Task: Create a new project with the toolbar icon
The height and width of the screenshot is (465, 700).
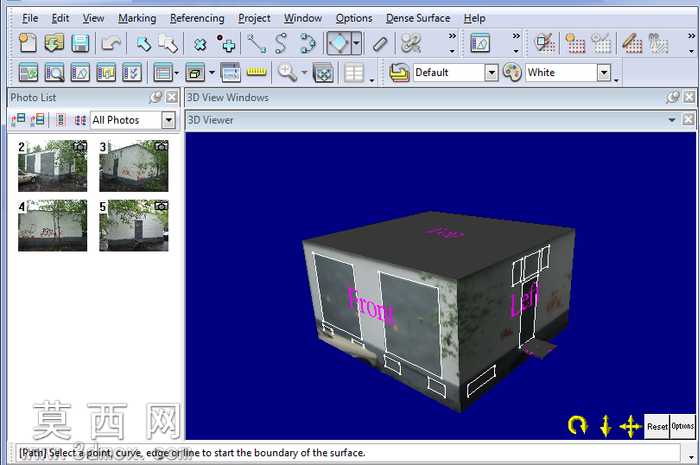Action: click(28, 44)
